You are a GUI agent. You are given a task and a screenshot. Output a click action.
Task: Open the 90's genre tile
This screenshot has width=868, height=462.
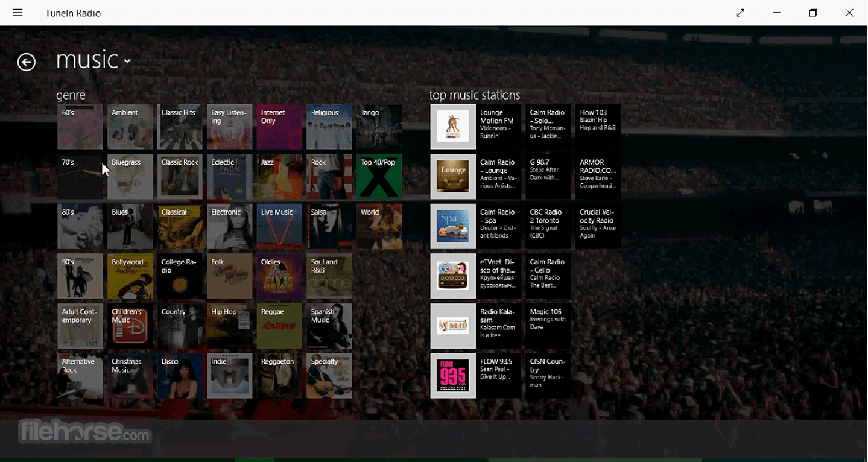(80, 276)
